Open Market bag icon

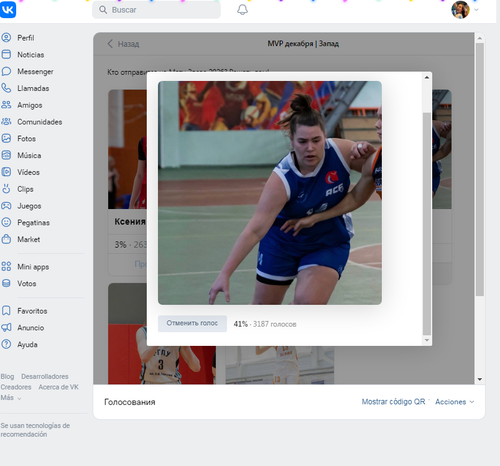pos(6,239)
